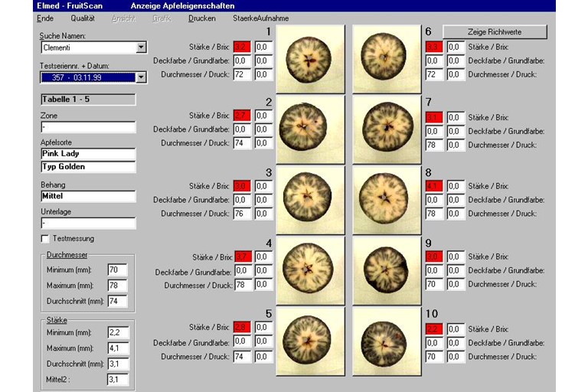Image resolution: width=588 pixels, height=392 pixels.
Task: Open the Qualität menu
Action: point(83,18)
